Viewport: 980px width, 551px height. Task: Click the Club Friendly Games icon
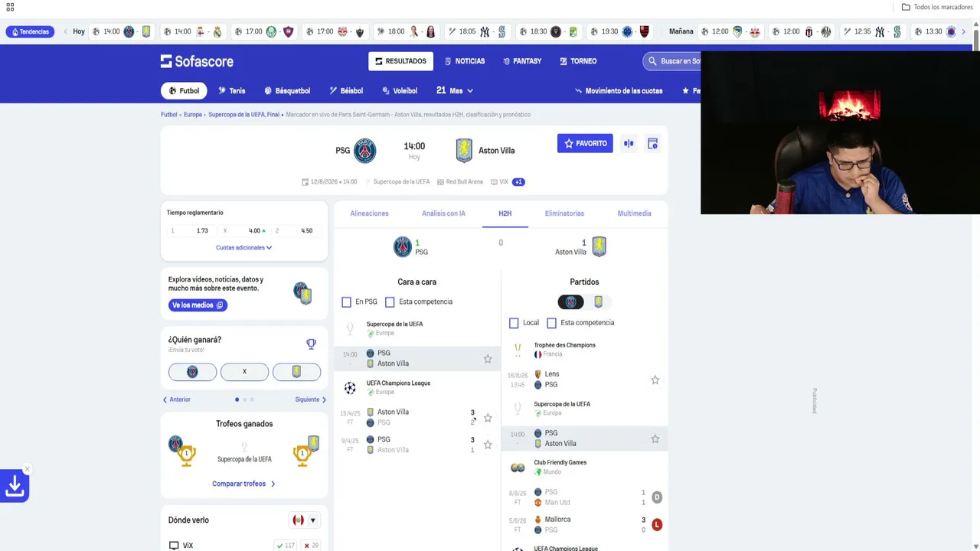518,468
